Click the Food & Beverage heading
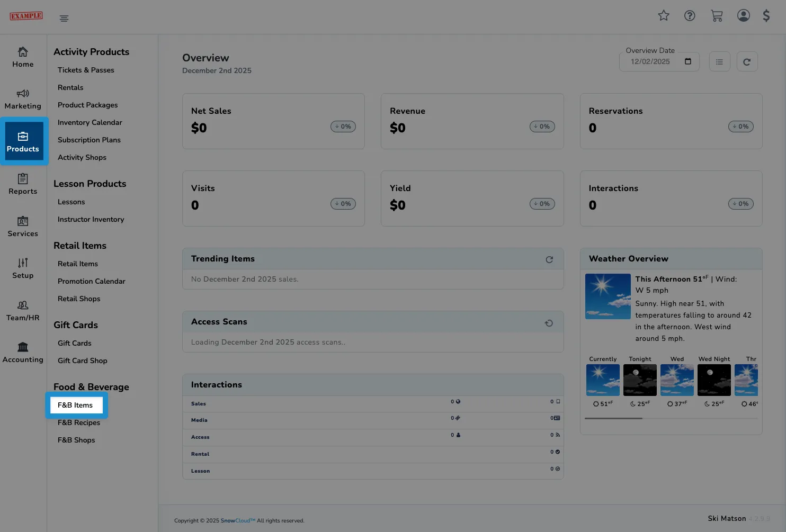This screenshot has height=532, width=786. pyautogui.click(x=91, y=387)
